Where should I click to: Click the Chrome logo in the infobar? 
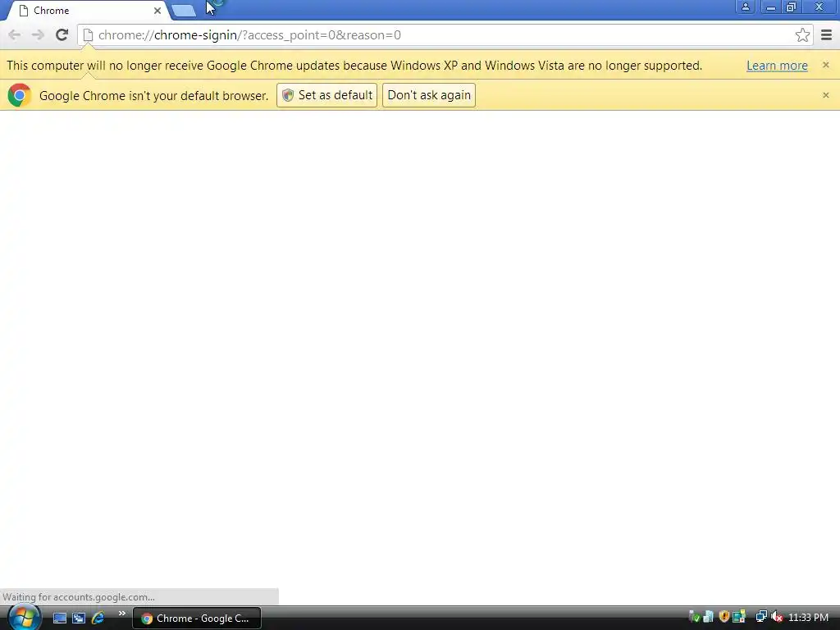click(20, 95)
